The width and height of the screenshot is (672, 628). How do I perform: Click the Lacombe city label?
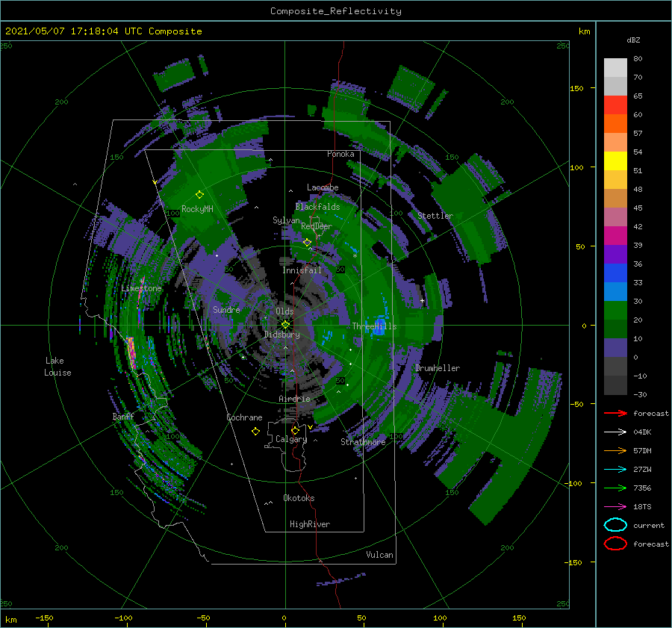click(323, 187)
